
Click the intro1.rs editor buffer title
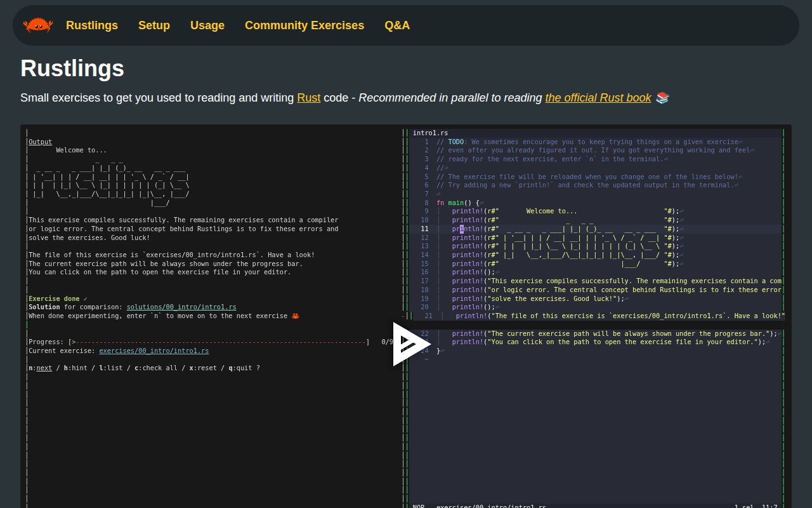pyautogui.click(x=430, y=133)
